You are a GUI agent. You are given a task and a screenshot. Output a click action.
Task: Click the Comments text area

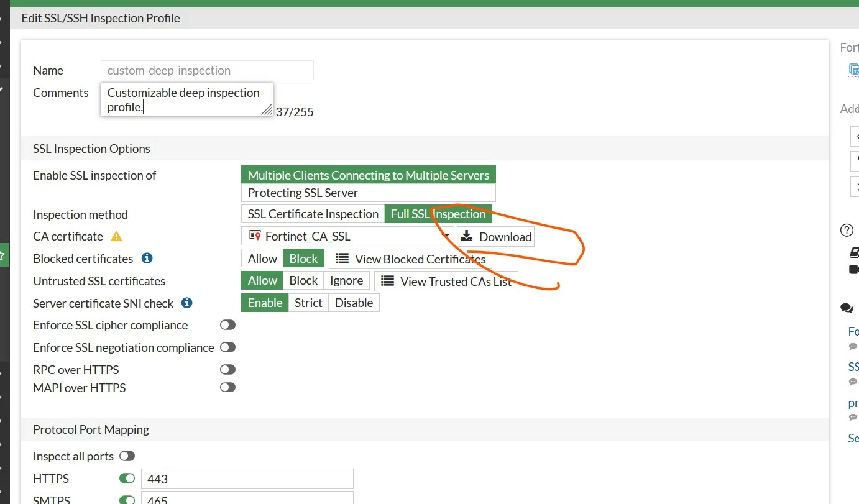pos(187,99)
